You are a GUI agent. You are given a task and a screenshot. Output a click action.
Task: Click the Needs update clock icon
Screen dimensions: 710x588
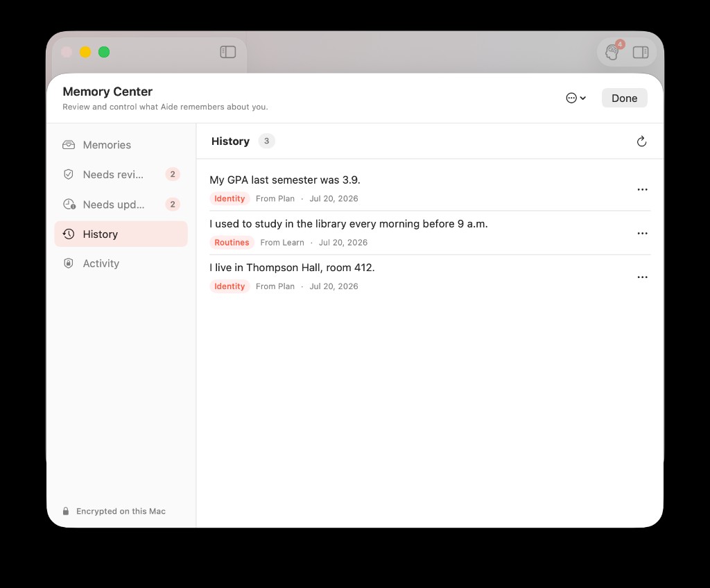(69, 205)
